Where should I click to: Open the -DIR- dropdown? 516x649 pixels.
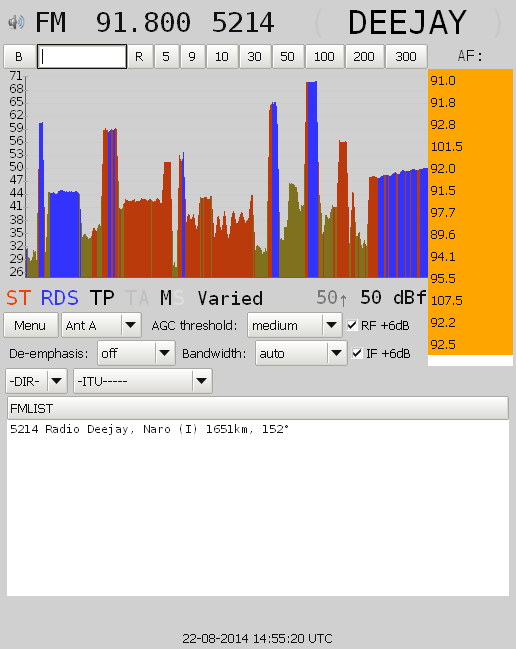pyautogui.click(x=36, y=381)
